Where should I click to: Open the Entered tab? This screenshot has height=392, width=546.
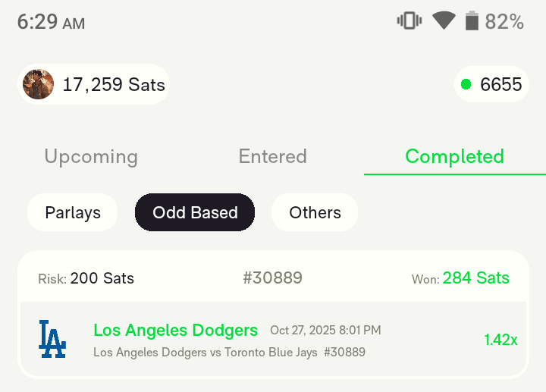click(273, 156)
